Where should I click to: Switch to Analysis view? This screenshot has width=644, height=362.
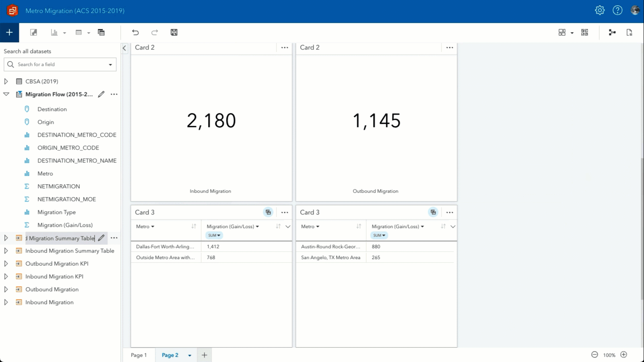tap(612, 33)
